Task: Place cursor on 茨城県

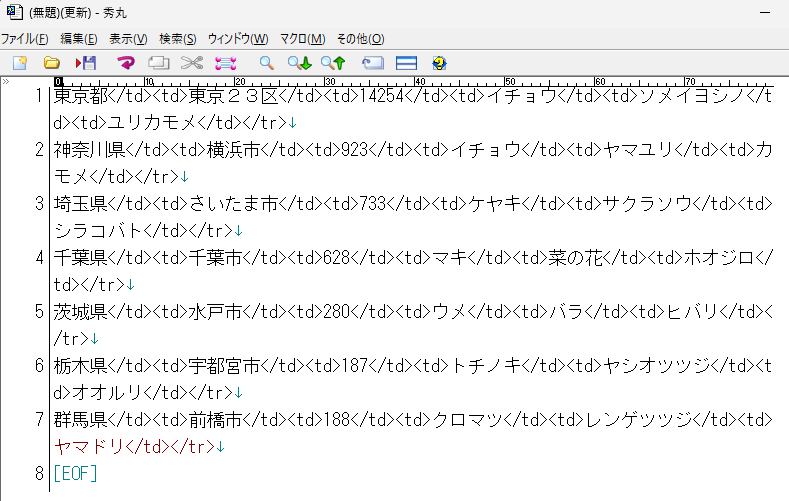Action: click(81, 311)
